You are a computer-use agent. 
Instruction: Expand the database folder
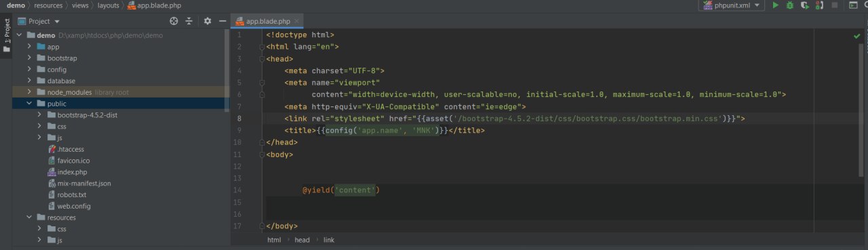(30, 81)
